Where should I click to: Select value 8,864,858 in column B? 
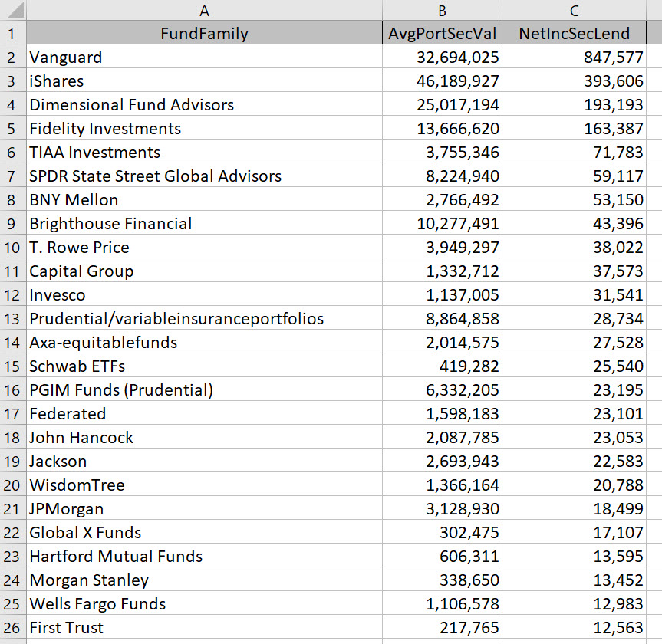tap(442, 319)
